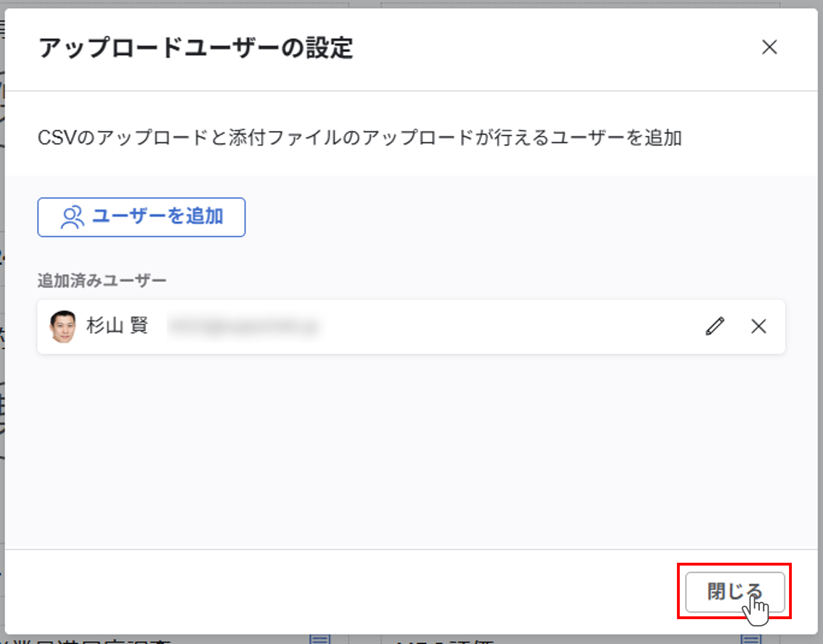The image size is (823, 644).
Task: Click the people icon in the add-user button
Action: [x=72, y=217]
